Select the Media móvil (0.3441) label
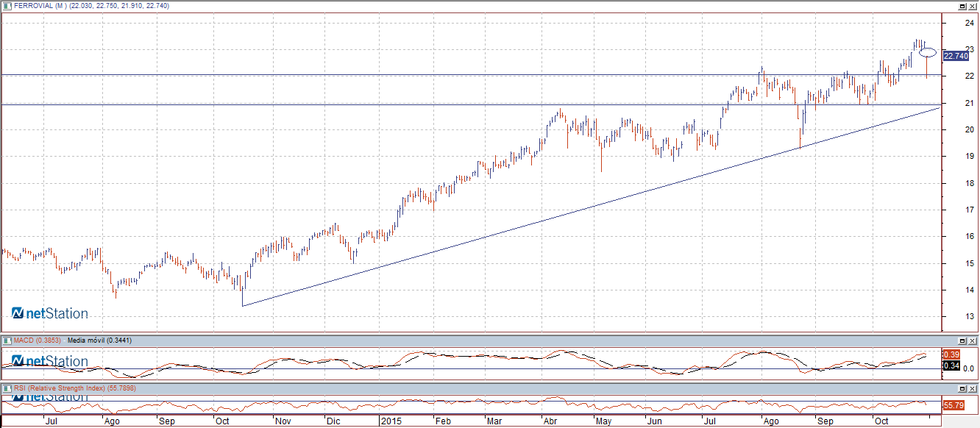This screenshot has height=428, width=980. coord(98,340)
